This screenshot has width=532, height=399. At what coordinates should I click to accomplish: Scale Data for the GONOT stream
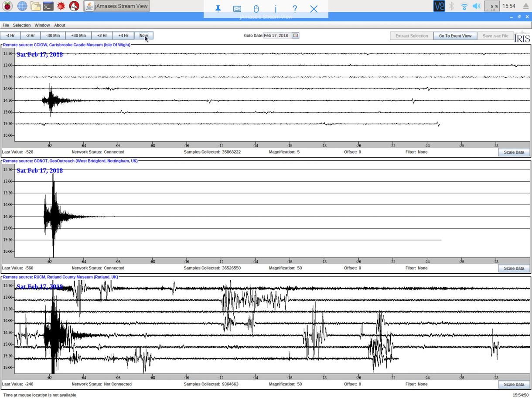pos(514,268)
